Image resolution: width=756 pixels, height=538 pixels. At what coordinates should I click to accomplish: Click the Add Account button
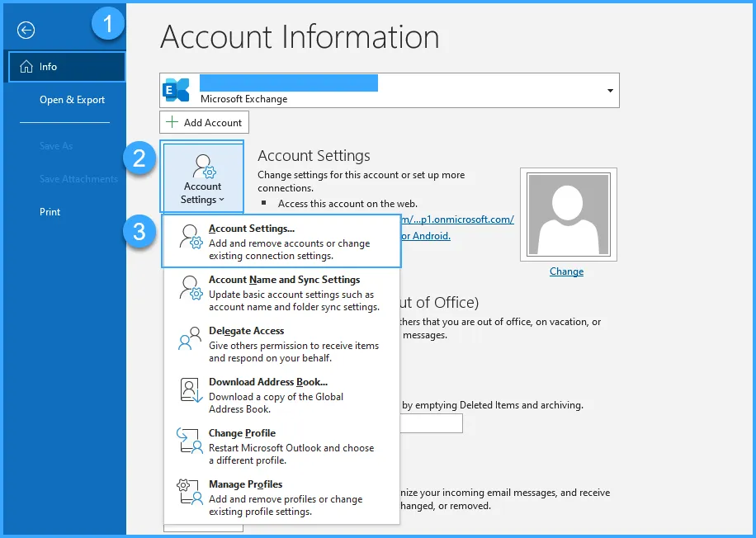coord(204,122)
